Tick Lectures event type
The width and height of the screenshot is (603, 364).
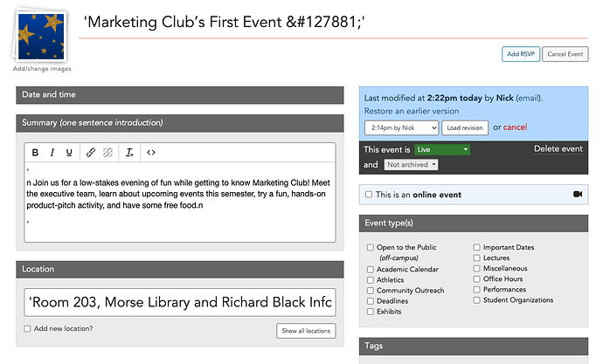click(477, 258)
